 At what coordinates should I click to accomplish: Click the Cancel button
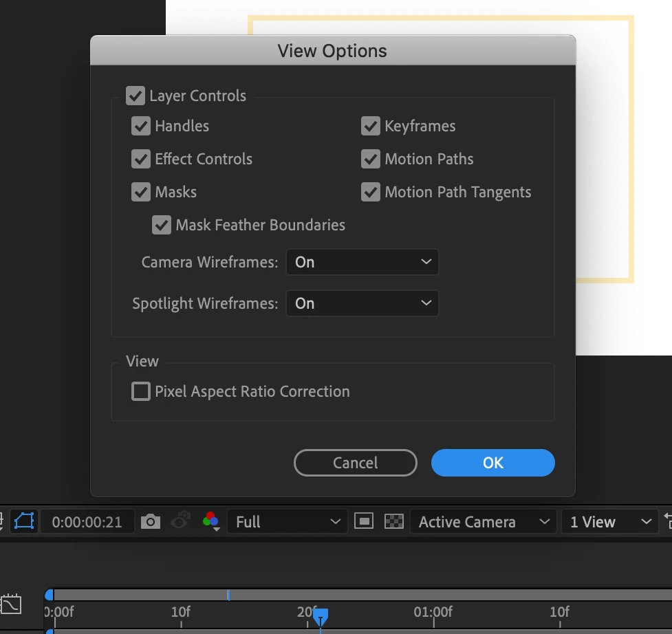click(x=356, y=463)
